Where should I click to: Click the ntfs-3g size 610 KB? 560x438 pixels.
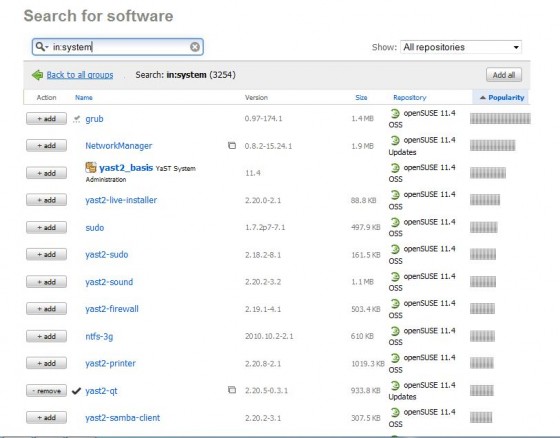pos(362,336)
